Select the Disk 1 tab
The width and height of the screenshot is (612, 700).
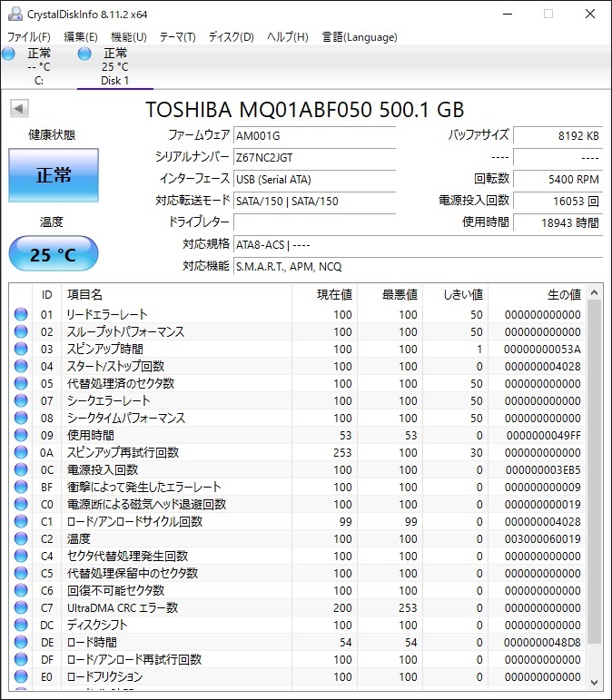pyautogui.click(x=114, y=67)
